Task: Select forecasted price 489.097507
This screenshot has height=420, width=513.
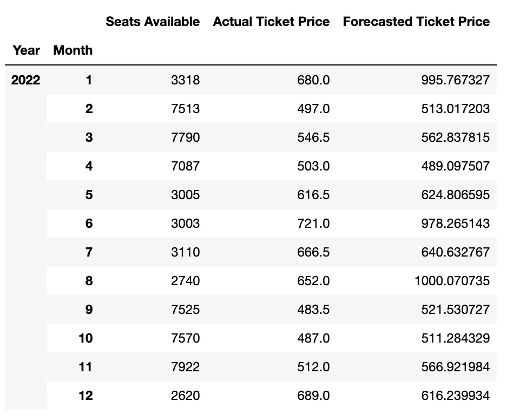Action: click(455, 166)
